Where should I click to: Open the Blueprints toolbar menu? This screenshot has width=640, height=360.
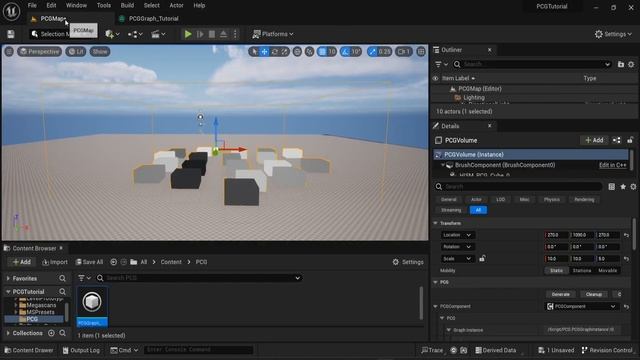tap(135, 34)
